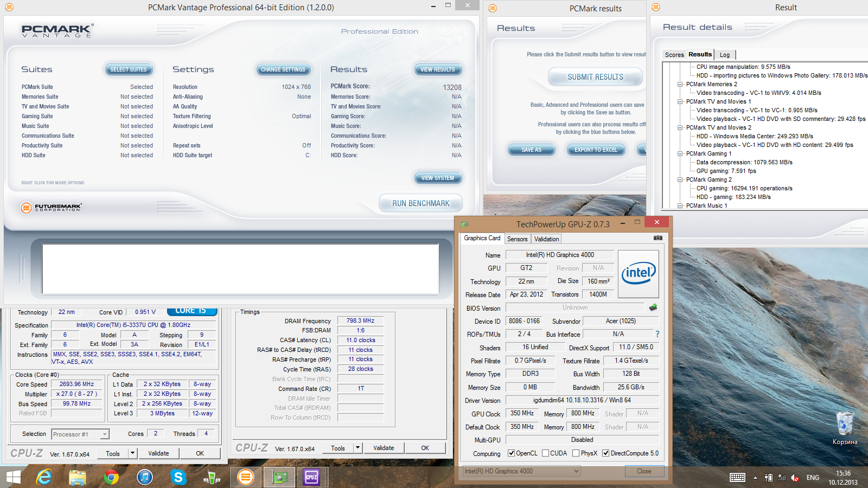Click the battery power tray icon
The image size is (868, 488).
coord(769,478)
